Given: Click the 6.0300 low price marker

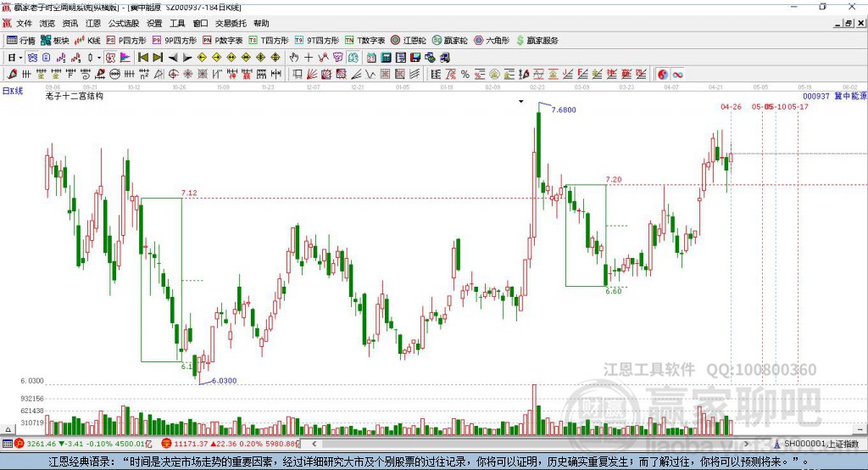Looking at the screenshot, I should click(224, 381).
